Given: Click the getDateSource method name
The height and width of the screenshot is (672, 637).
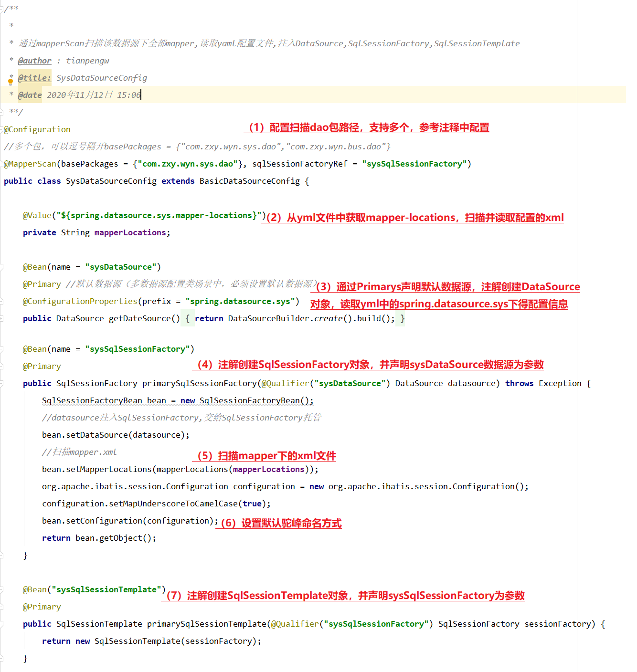Looking at the screenshot, I should pyautogui.click(x=140, y=318).
